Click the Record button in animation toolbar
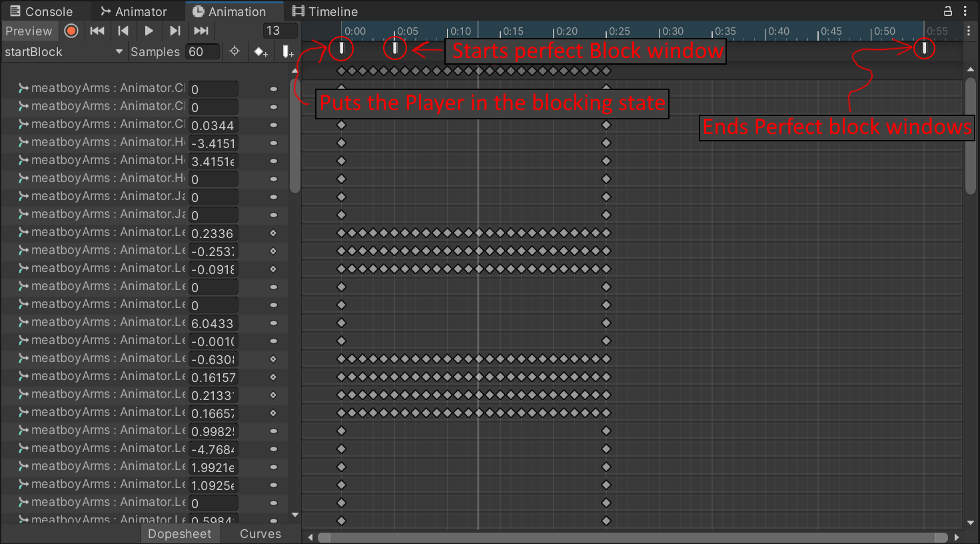 pos(71,31)
